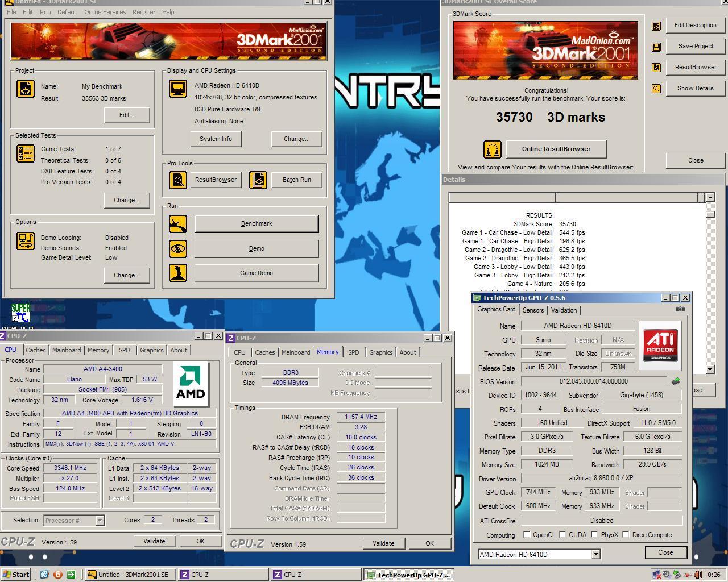The width and height of the screenshot is (728, 582).
Task: Click the Edit... button under Project
Action: [127, 115]
